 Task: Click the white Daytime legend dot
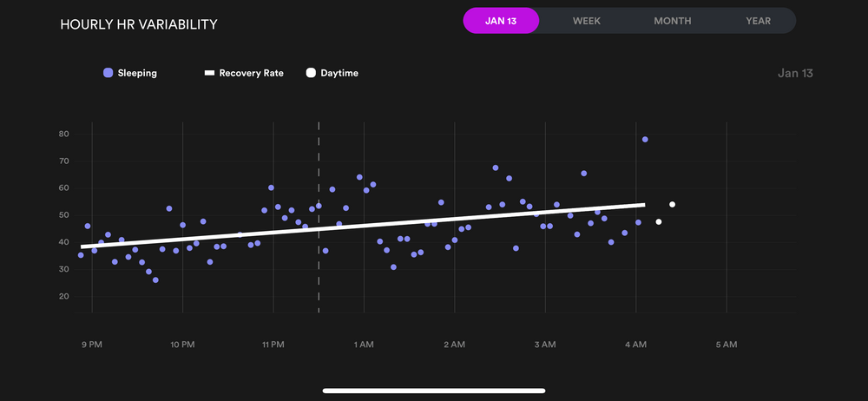pyautogui.click(x=311, y=74)
